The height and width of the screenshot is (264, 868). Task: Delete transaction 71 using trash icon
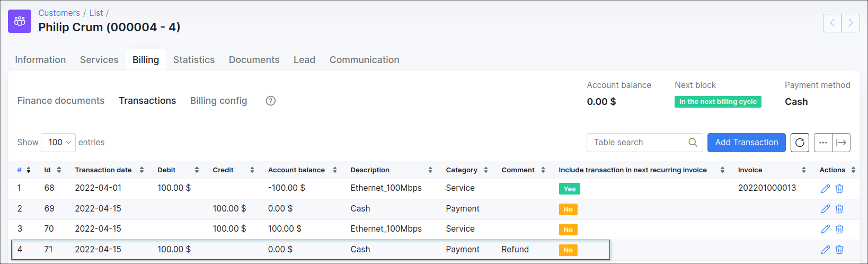[x=839, y=250]
